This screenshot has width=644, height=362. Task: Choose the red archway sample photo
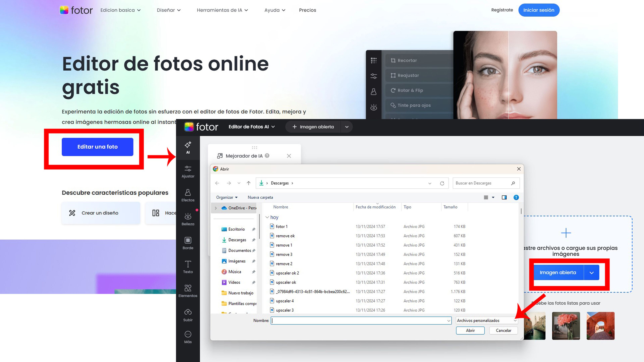(x=600, y=326)
